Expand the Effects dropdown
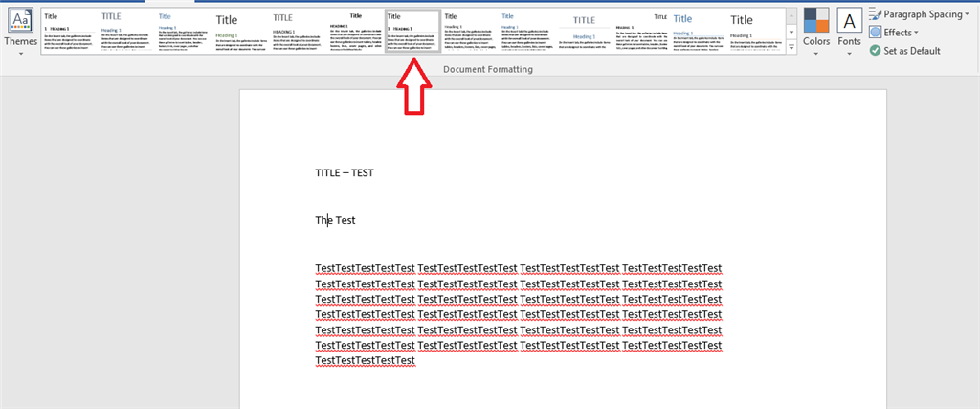The height and width of the screenshot is (409, 980). [894, 33]
